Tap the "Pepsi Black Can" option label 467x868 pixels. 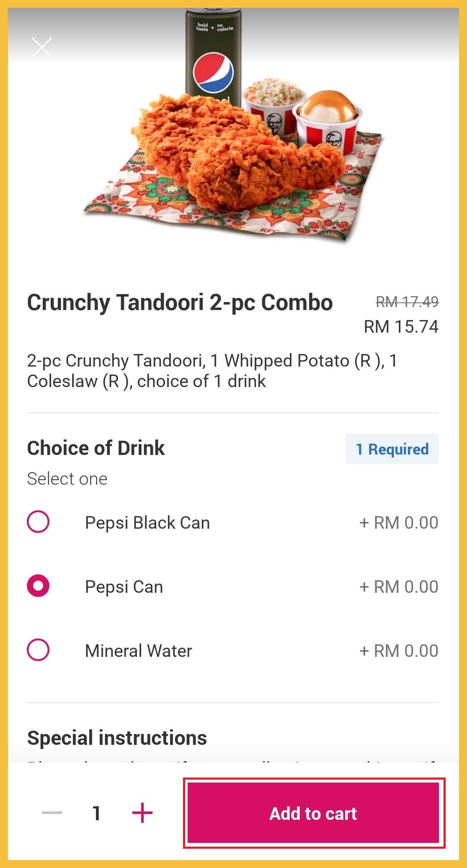147,523
